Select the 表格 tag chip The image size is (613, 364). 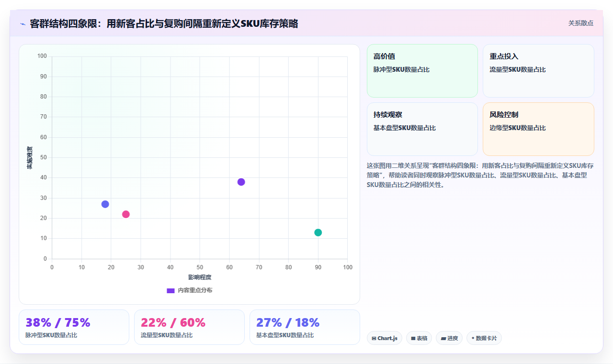(x=419, y=338)
